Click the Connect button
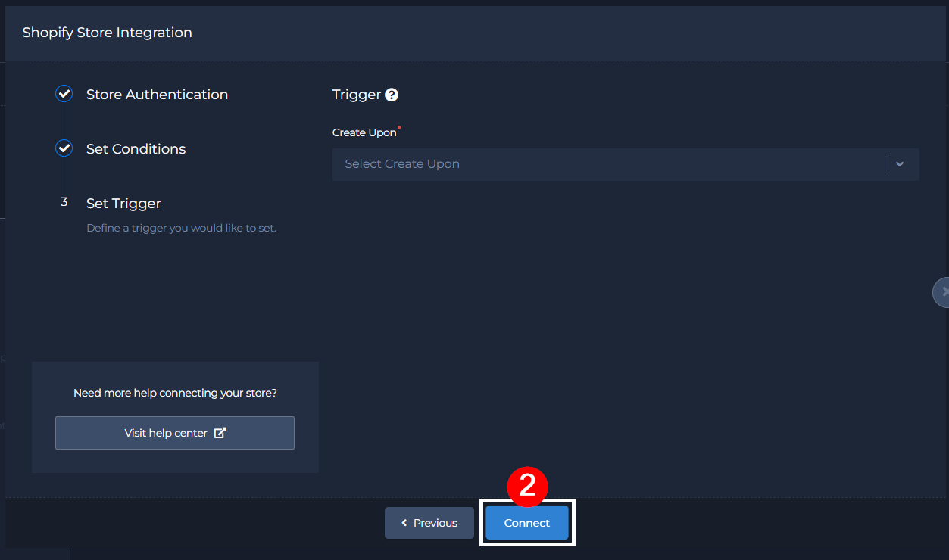This screenshot has width=949, height=560. pos(527,523)
